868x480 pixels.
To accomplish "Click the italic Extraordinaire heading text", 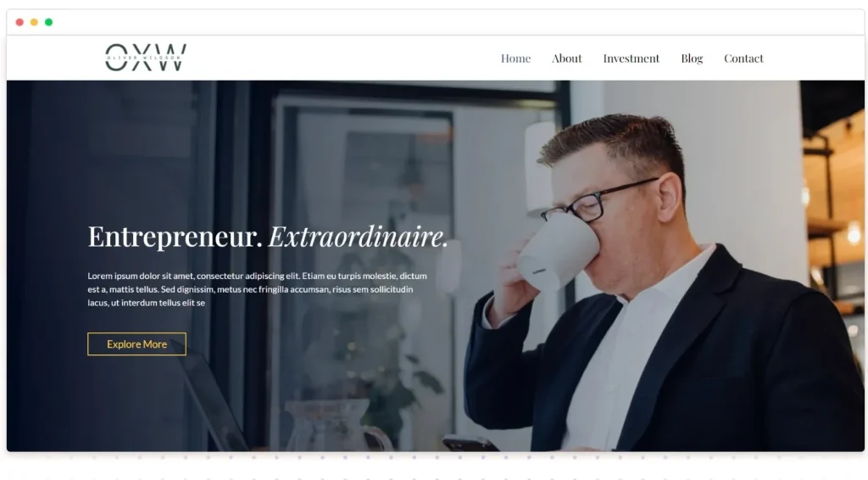I will click(359, 237).
